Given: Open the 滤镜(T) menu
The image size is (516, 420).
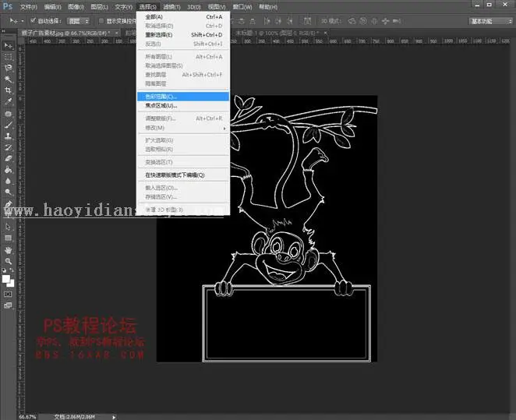Looking at the screenshot, I should coord(171,6).
